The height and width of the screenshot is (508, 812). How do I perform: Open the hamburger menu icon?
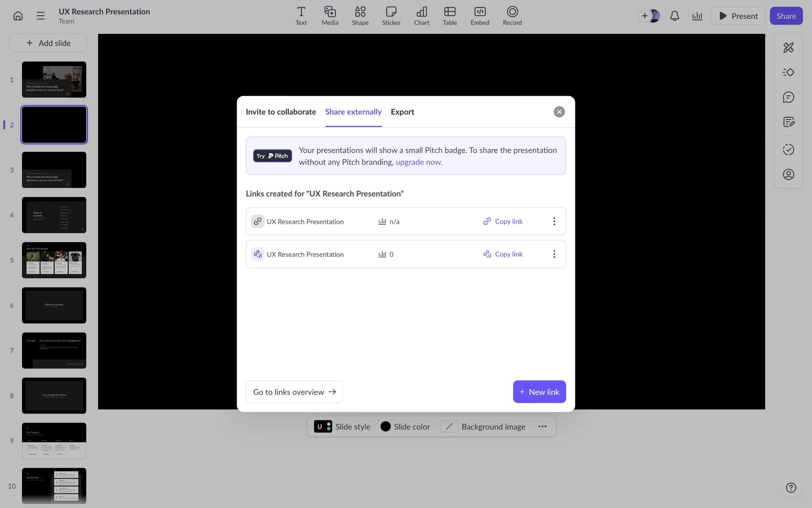(41, 16)
